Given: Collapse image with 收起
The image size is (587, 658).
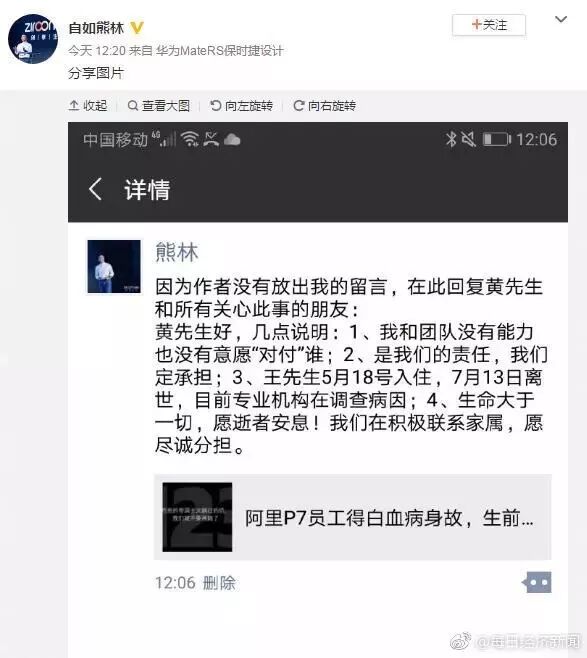Looking at the screenshot, I should click(x=88, y=106).
